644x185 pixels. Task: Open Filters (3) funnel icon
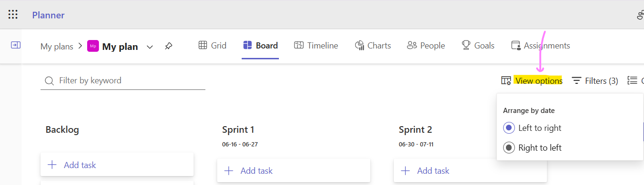pos(577,81)
